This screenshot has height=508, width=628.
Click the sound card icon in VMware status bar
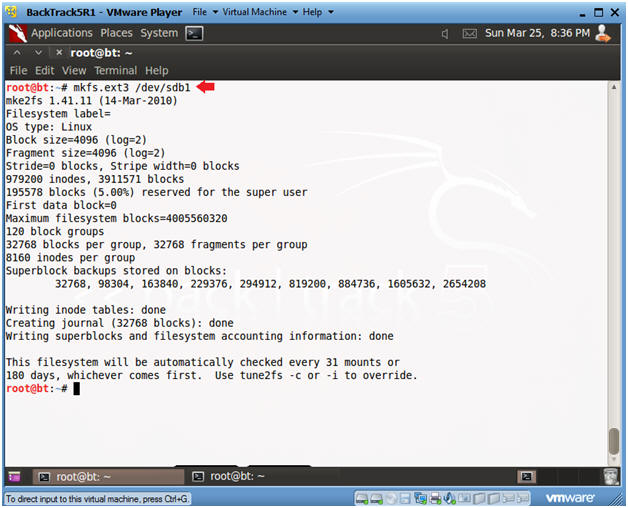pos(449,498)
